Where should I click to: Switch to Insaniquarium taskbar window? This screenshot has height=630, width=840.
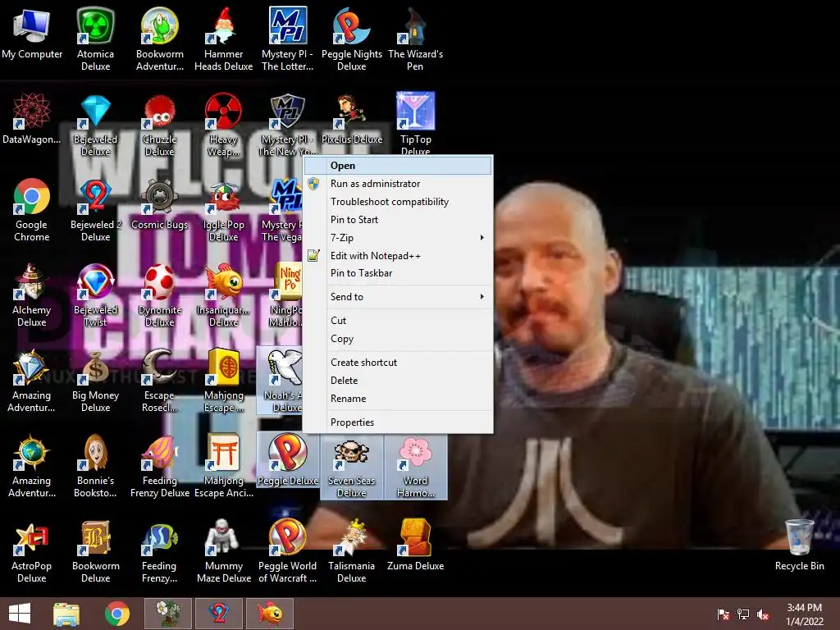269,614
